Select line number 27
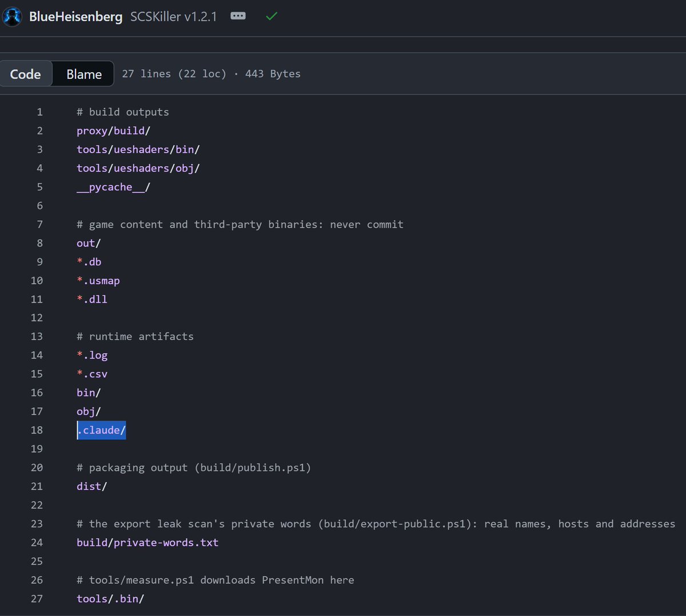This screenshot has height=616, width=686. tap(37, 598)
